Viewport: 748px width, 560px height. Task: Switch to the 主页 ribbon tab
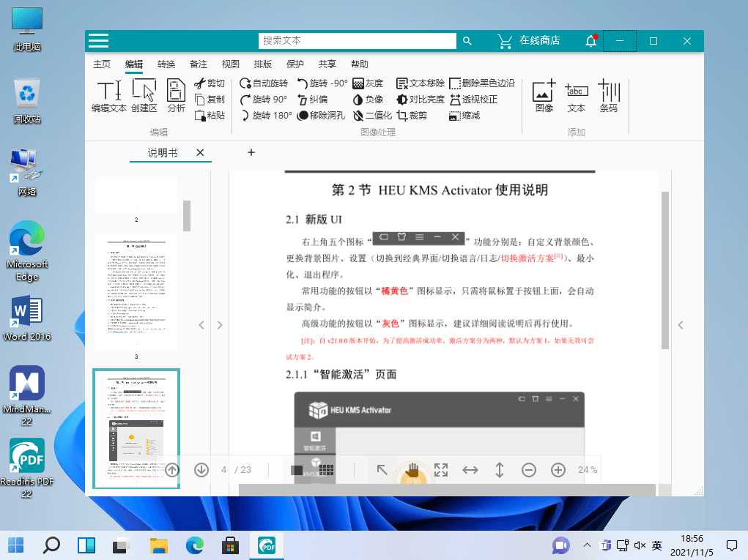point(102,64)
